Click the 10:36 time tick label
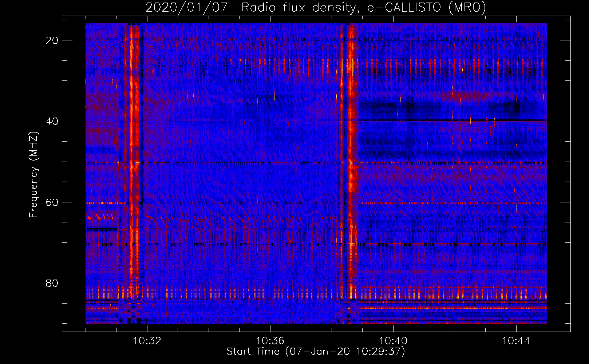 (270, 341)
